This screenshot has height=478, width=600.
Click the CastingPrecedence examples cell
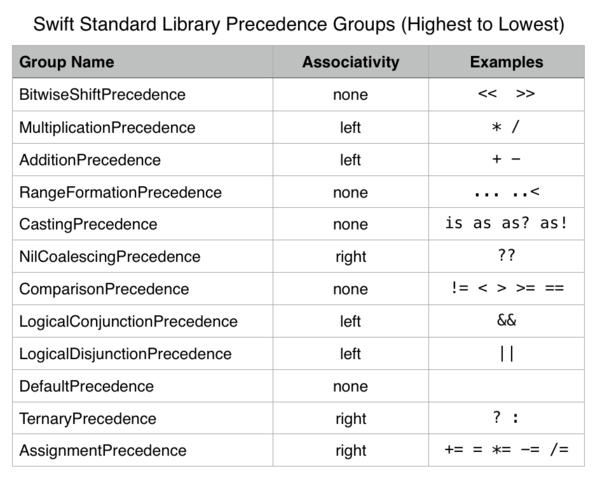pyautogui.click(x=506, y=224)
